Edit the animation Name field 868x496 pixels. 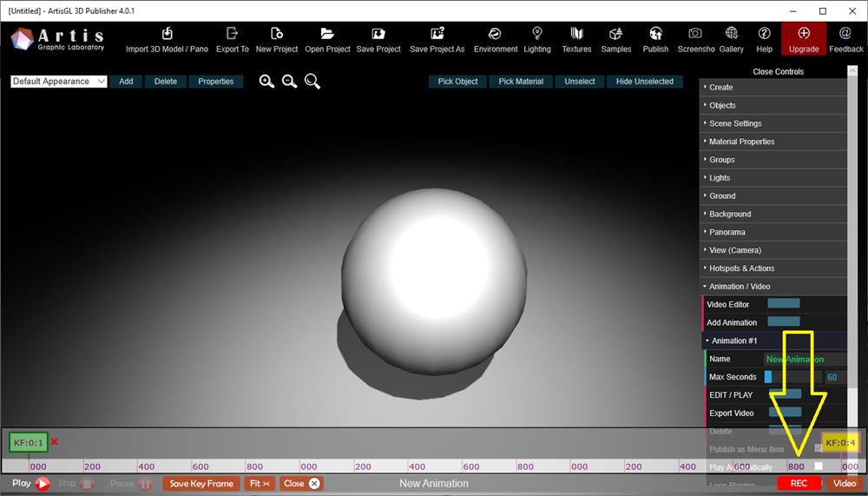805,359
